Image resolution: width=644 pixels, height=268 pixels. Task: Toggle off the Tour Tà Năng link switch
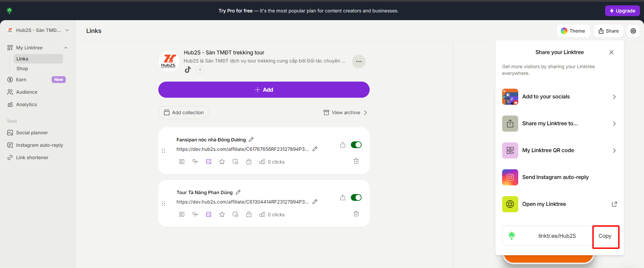coord(356,197)
